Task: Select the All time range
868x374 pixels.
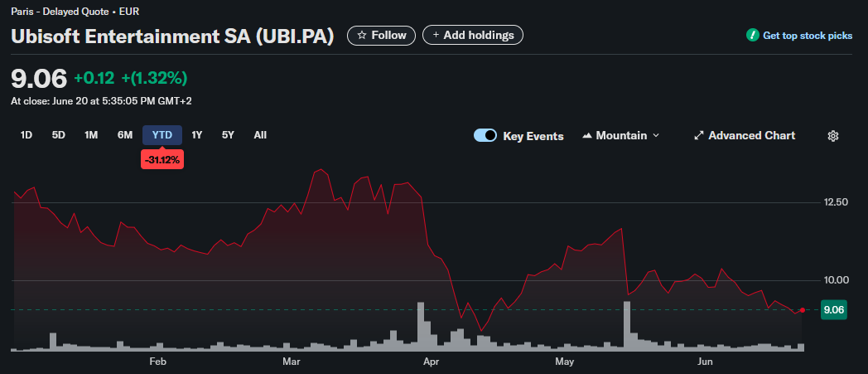Action: [x=260, y=135]
